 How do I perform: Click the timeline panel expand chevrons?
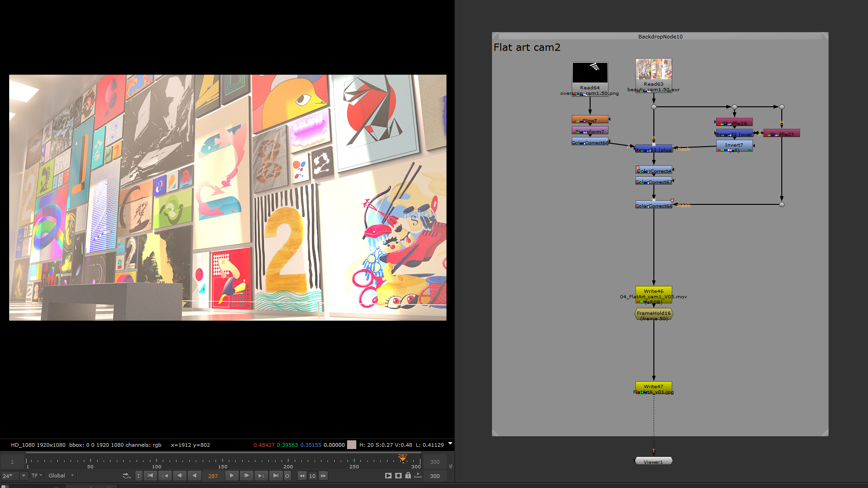[451, 466]
